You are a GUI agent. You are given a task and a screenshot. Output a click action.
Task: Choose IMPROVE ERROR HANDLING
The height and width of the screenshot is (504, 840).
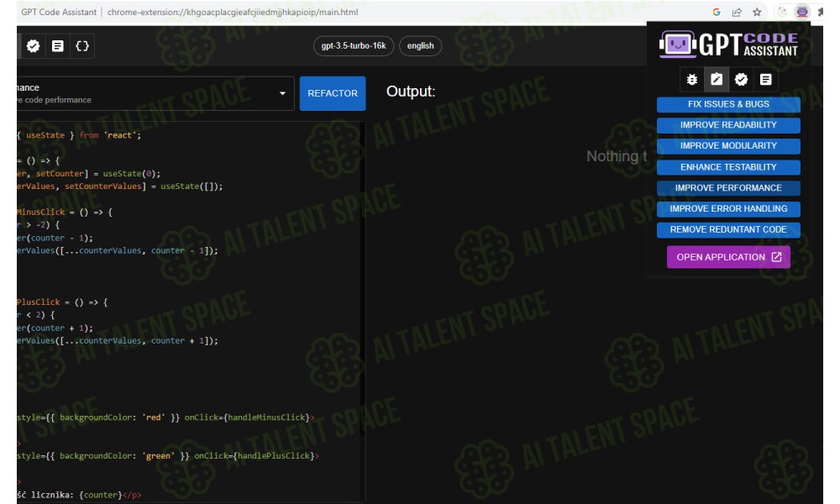728,209
